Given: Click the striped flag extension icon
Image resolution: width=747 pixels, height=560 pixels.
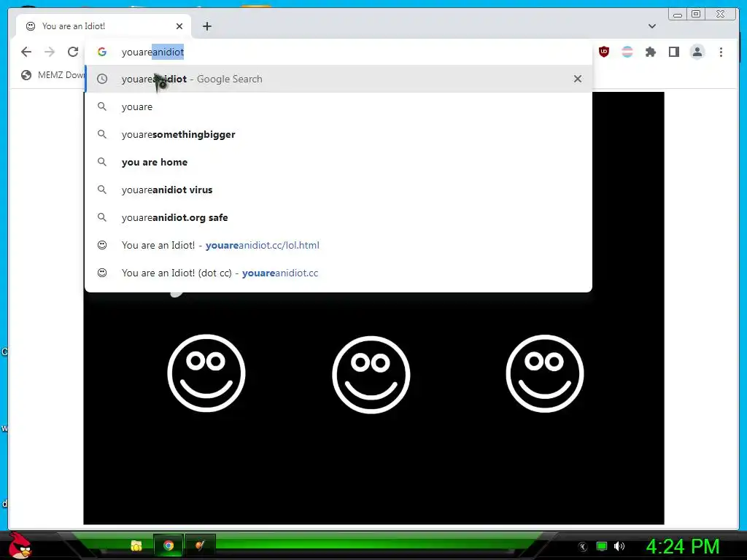Looking at the screenshot, I should [x=627, y=52].
